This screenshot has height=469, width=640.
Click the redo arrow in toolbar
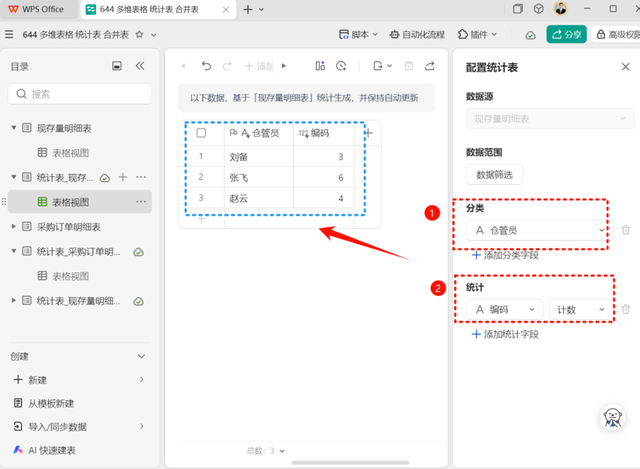pyautogui.click(x=227, y=66)
